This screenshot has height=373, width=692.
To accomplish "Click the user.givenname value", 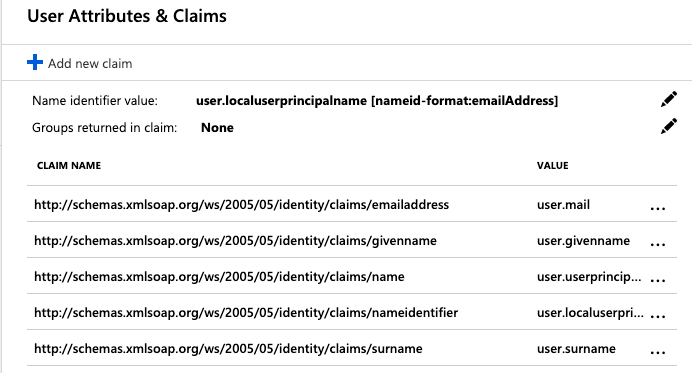I will point(583,241).
